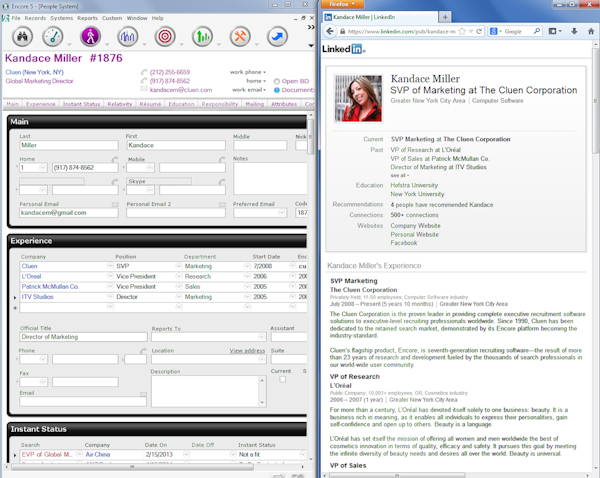The height and width of the screenshot is (478, 600).
Task: Click the home phone dial icon in header
Action: click(144, 81)
